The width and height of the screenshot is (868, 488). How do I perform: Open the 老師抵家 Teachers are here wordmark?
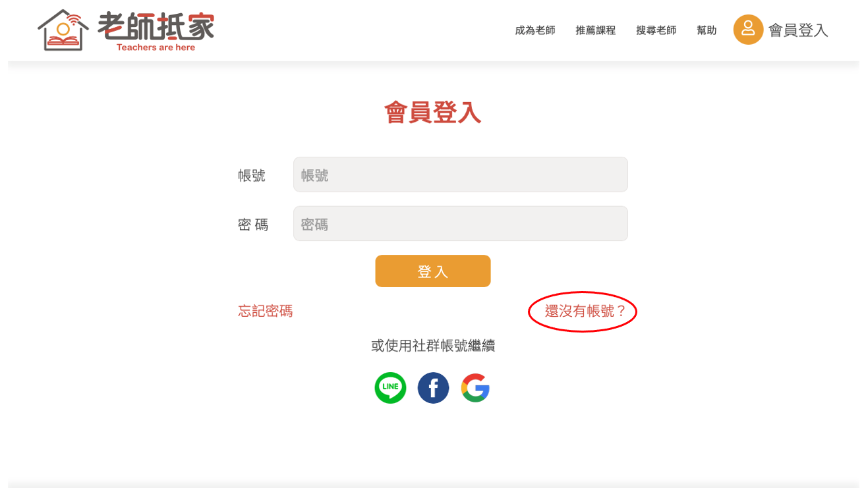tap(156, 31)
